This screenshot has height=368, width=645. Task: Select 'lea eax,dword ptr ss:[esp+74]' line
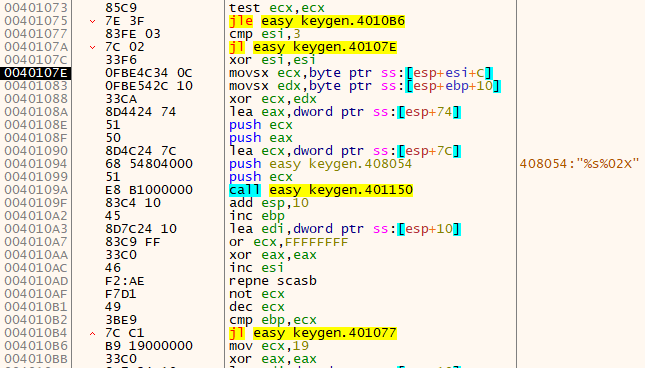tap(345, 112)
